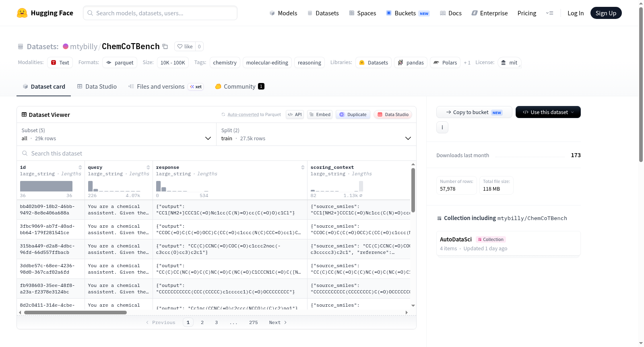644x347 pixels.
Task: Like the ChemCoTBench dataset
Action: (185, 46)
